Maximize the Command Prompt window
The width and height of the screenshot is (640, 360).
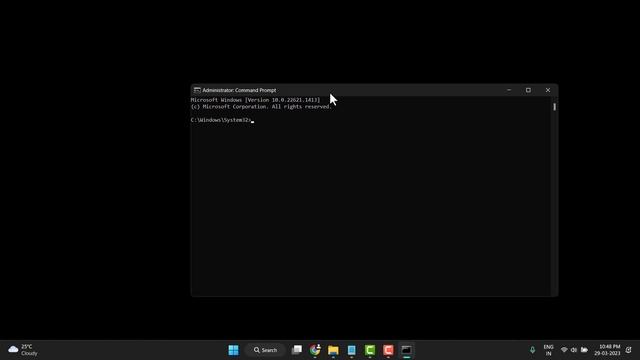pos(528,90)
